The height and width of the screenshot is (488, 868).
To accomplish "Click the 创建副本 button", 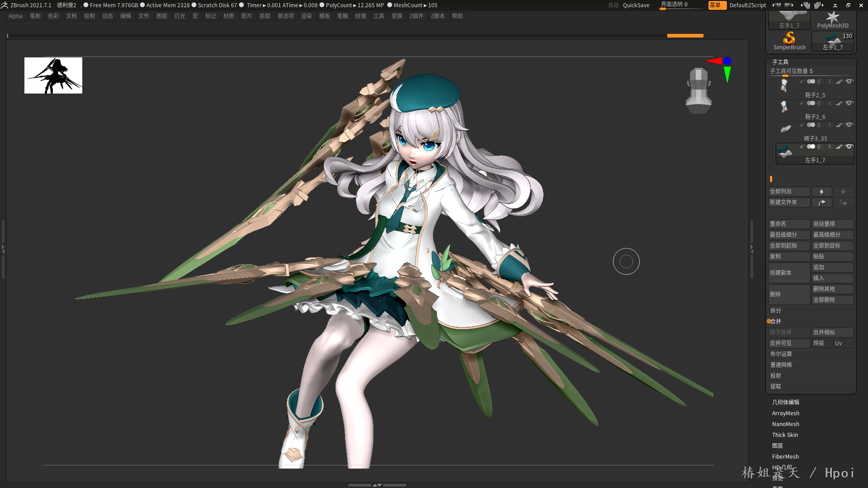I will pos(788,273).
